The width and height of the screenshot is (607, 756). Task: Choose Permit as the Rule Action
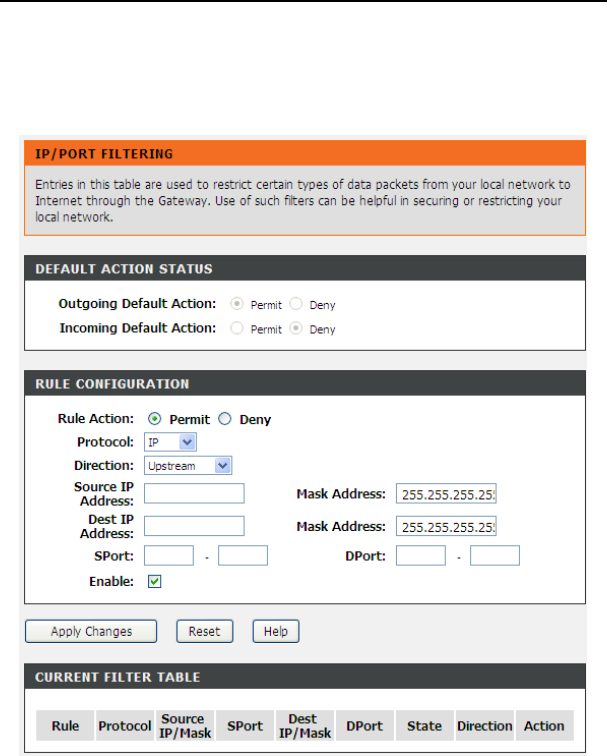tap(154, 419)
